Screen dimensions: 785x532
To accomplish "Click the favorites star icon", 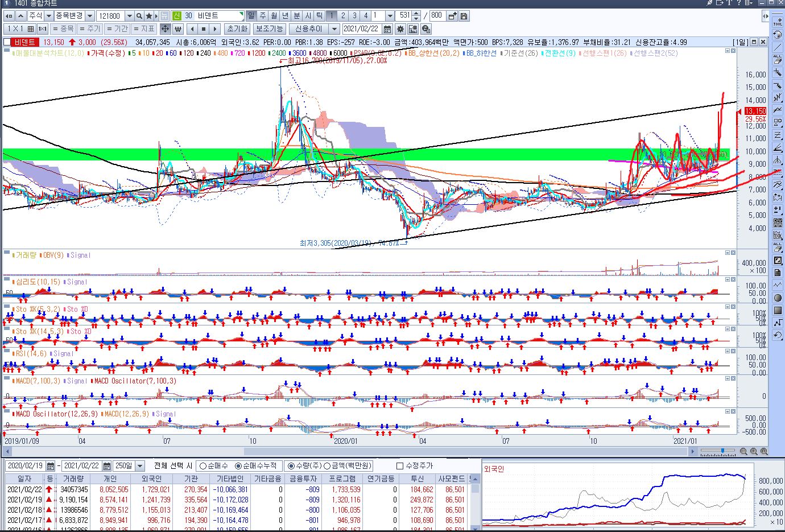I will (149, 16).
